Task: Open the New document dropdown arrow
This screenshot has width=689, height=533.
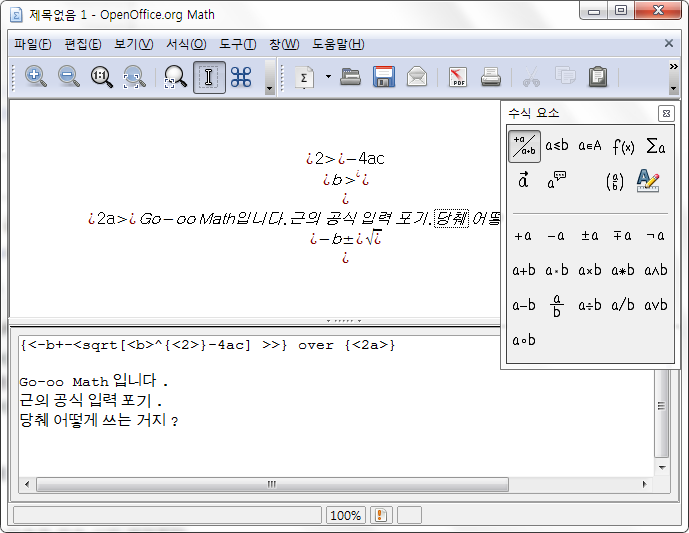Action: [x=328, y=76]
